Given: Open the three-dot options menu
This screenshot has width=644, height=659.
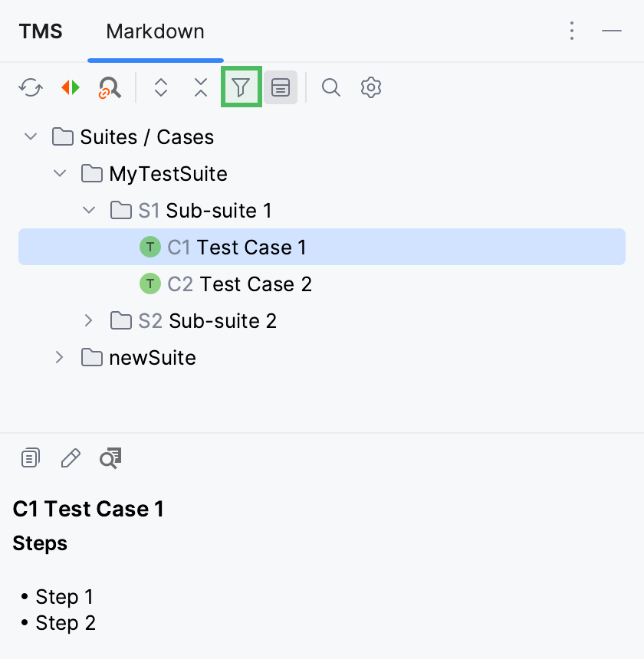Looking at the screenshot, I should (x=572, y=31).
